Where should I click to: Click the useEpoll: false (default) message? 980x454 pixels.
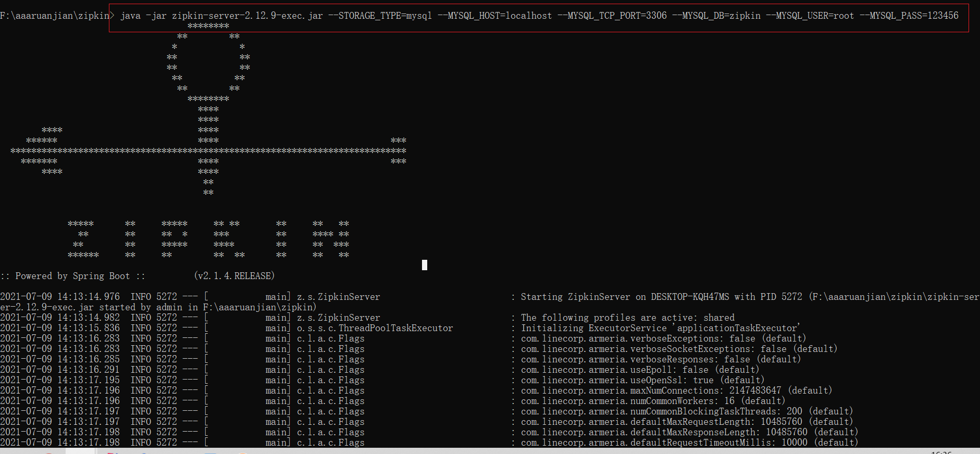tap(640, 370)
